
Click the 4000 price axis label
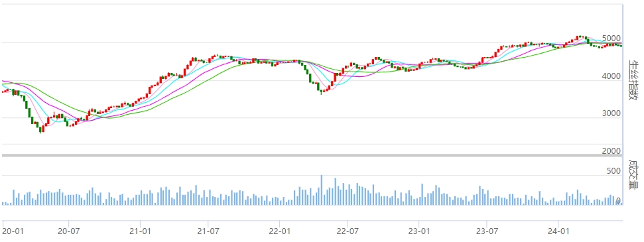click(x=612, y=76)
